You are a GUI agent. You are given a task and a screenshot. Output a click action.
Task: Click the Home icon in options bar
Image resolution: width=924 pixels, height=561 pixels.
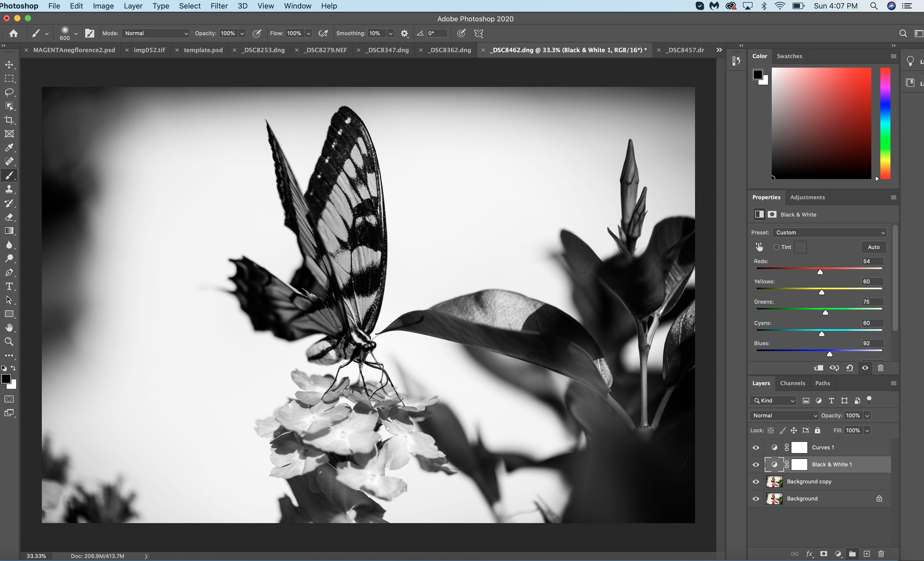14,33
